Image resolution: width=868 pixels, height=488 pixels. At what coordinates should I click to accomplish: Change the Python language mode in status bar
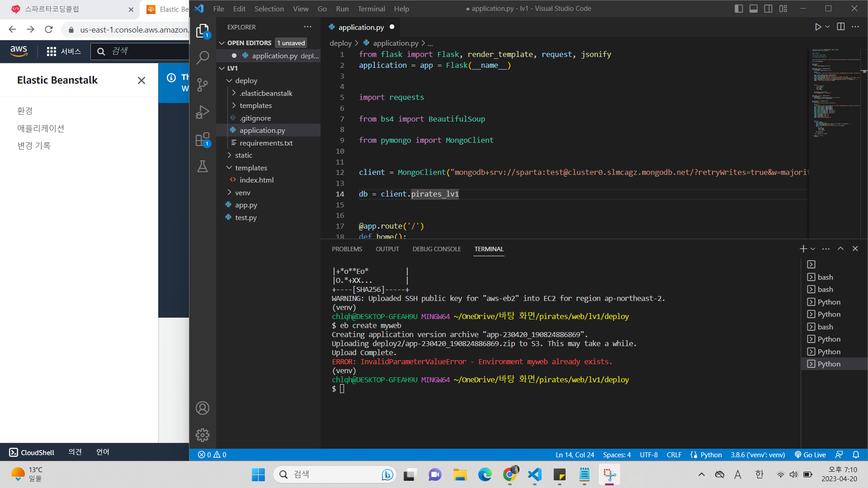(x=711, y=455)
